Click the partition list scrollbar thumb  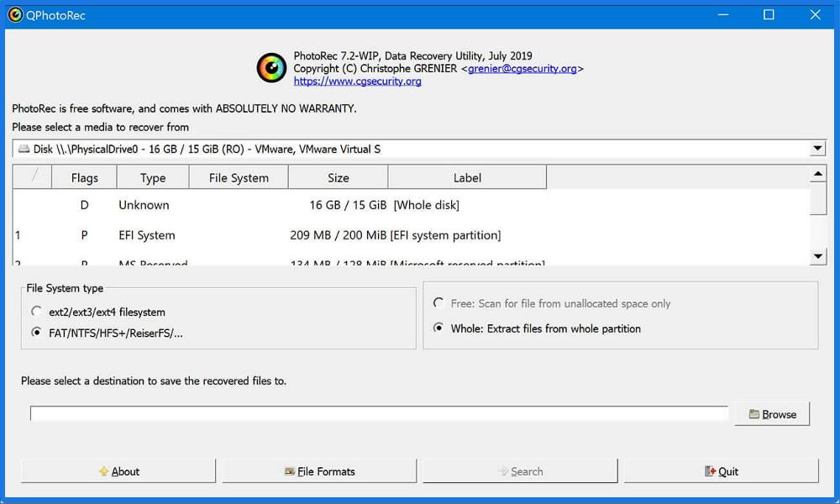[x=818, y=199]
